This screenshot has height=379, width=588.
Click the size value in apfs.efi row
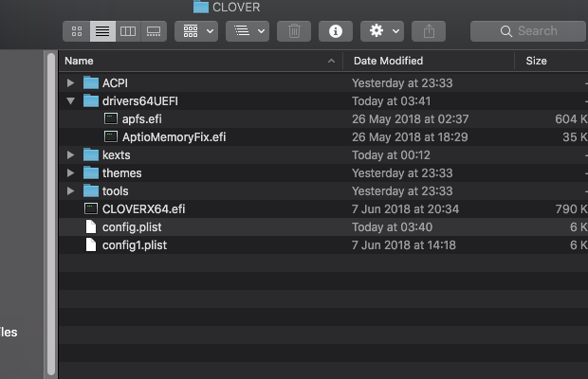tap(571, 119)
